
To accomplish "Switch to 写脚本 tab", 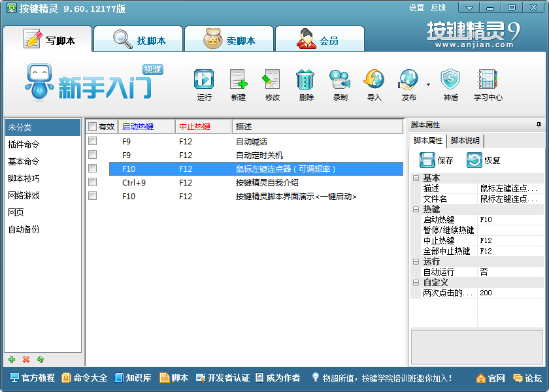I will pyautogui.click(x=48, y=39).
